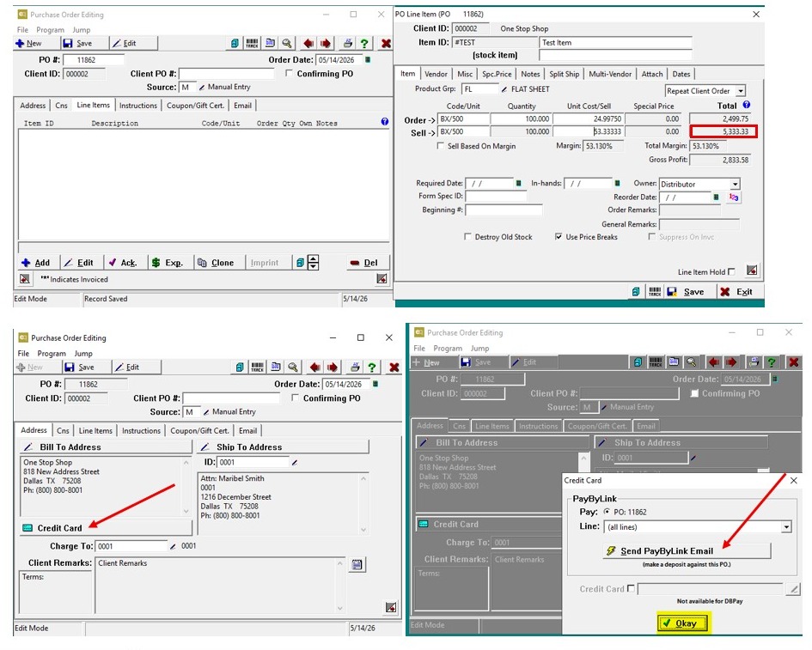Open the Spc.Price tab

click(497, 74)
